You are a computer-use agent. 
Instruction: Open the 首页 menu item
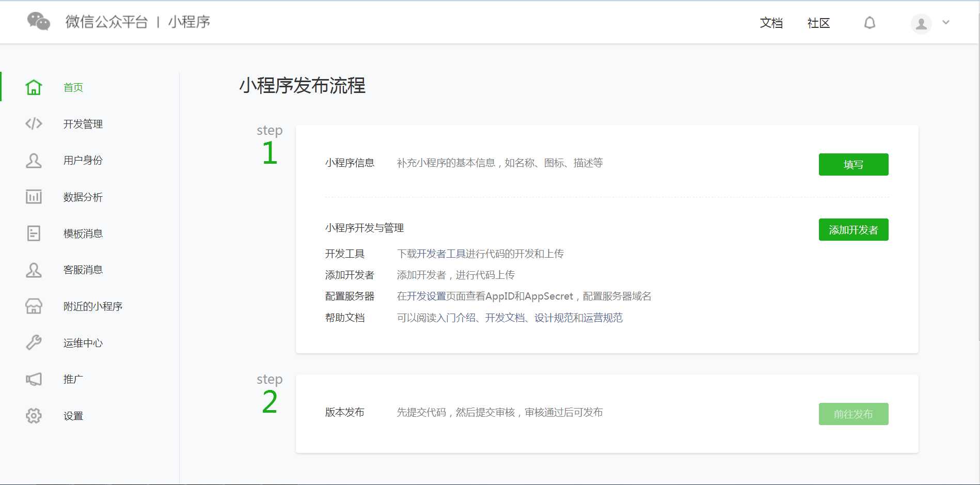(73, 87)
